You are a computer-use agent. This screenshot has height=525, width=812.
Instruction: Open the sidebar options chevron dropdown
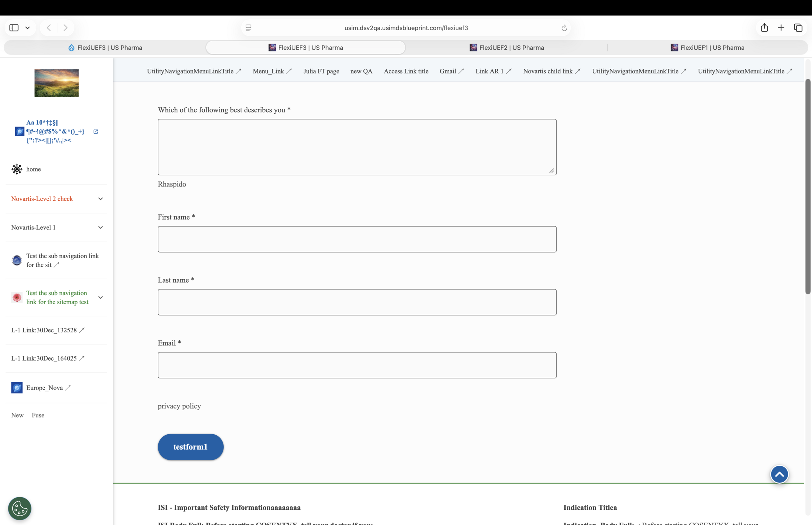(28, 28)
